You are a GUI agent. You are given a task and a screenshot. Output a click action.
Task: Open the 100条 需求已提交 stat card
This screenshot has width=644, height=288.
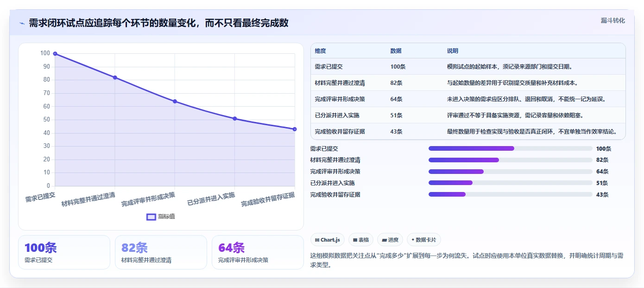tap(64, 252)
